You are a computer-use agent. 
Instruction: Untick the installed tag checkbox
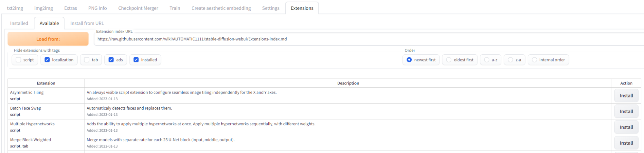click(x=136, y=60)
